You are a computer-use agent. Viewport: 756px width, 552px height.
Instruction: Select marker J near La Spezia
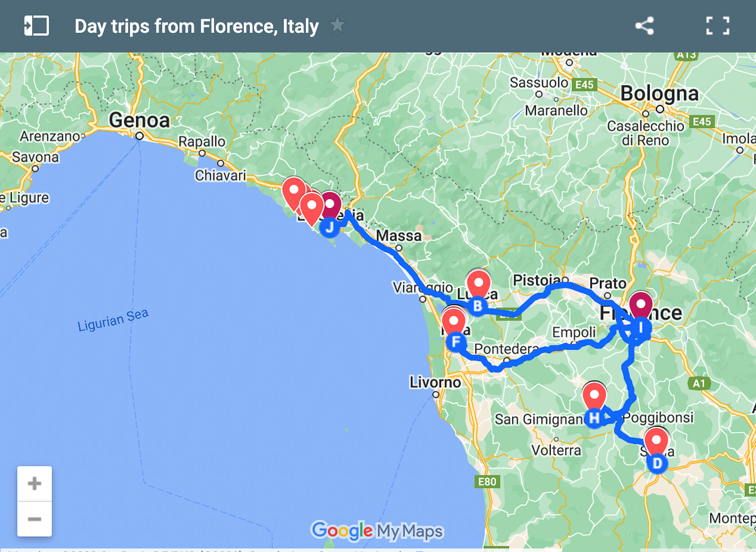(x=330, y=227)
